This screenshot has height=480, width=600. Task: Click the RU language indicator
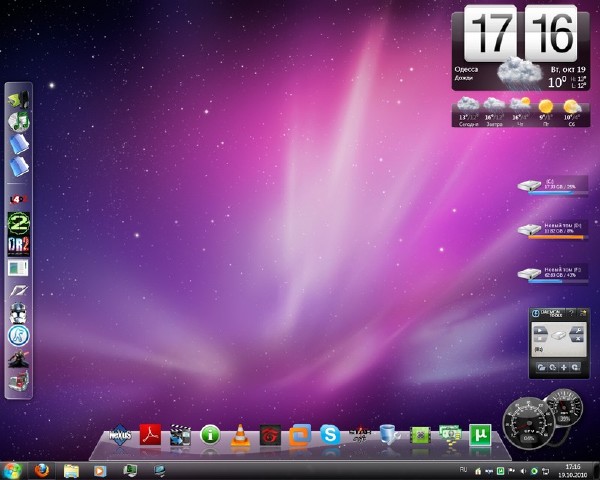[x=462, y=468]
